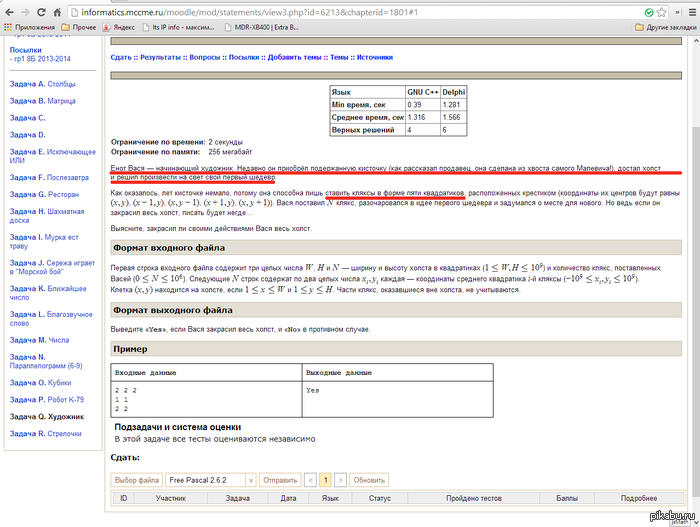Go to previous submissions page arrow

(x=309, y=480)
